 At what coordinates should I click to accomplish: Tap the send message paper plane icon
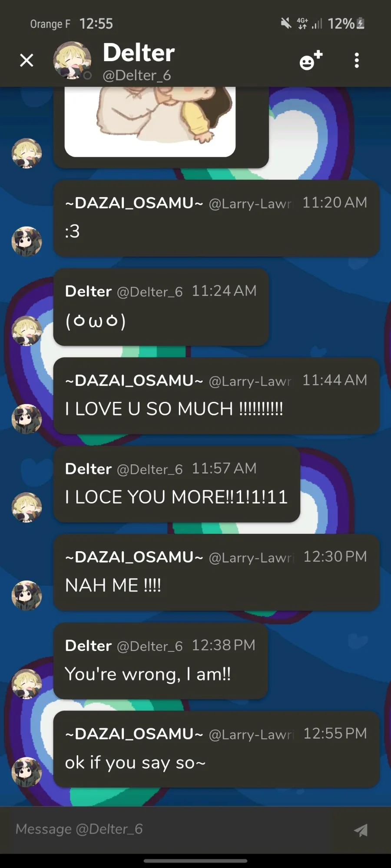tap(361, 830)
